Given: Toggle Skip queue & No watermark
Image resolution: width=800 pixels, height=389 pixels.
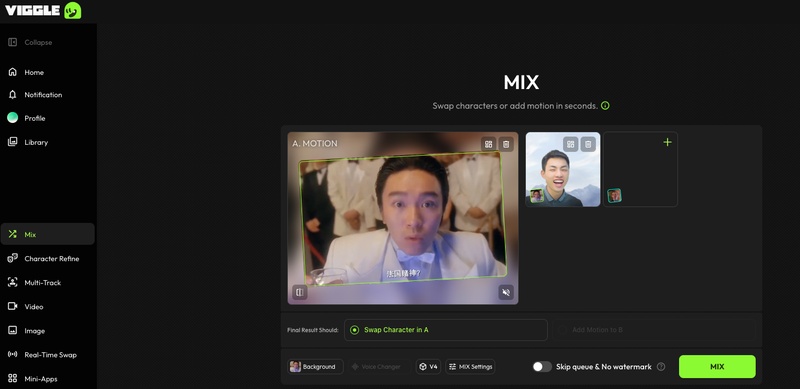Looking at the screenshot, I should [x=542, y=367].
